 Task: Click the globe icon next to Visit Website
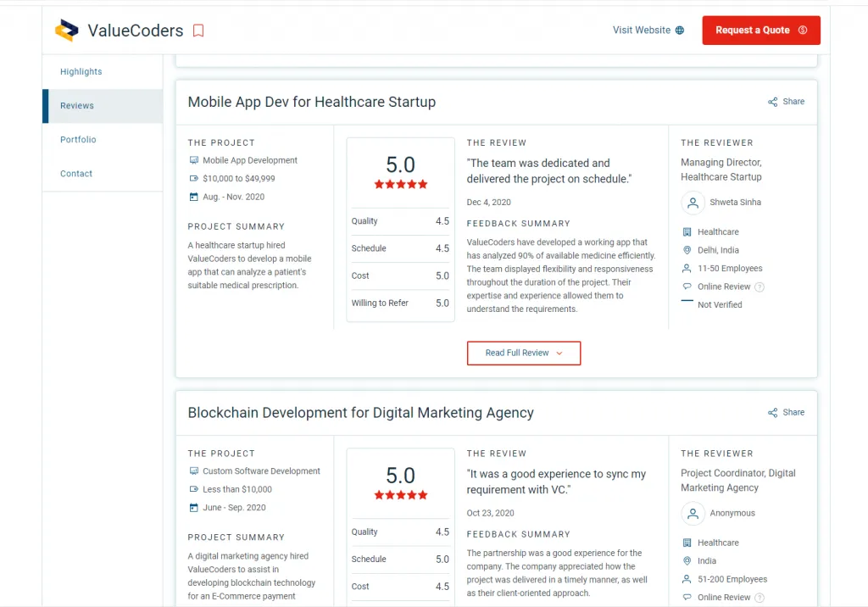coord(680,30)
